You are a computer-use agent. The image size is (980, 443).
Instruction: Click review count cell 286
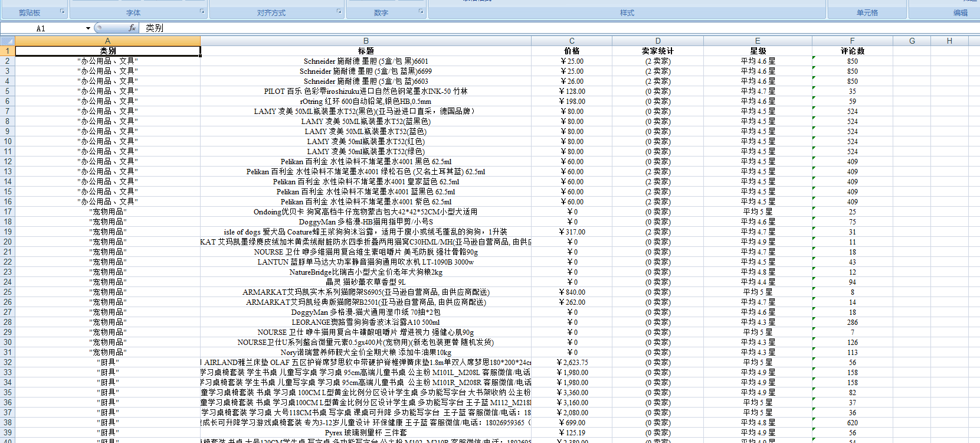[853, 322]
